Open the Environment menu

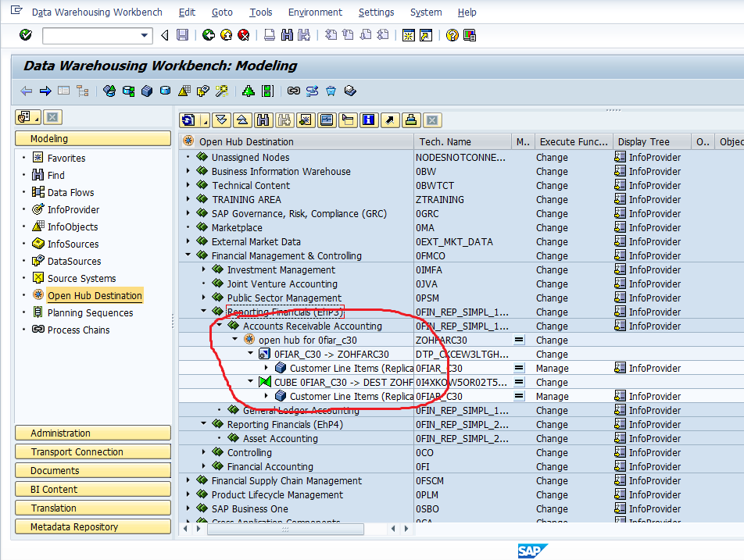pos(315,12)
